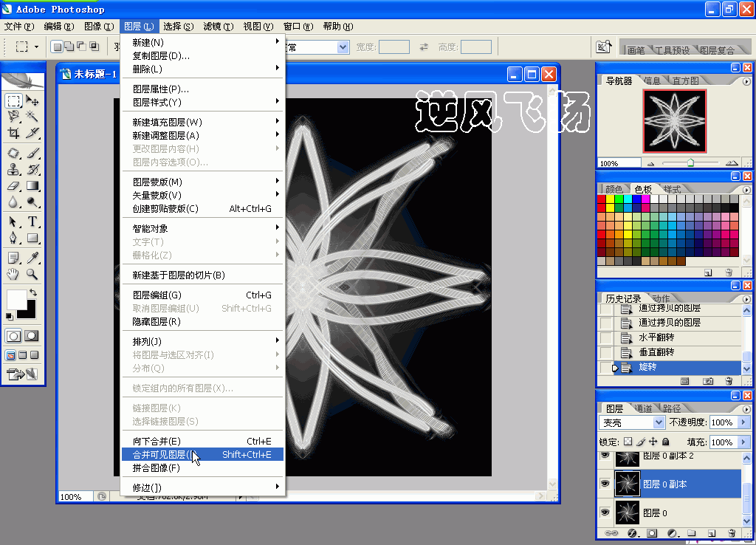The width and height of the screenshot is (756, 545).
Task: Add layer style icon in Layers panel
Action: pyautogui.click(x=632, y=533)
